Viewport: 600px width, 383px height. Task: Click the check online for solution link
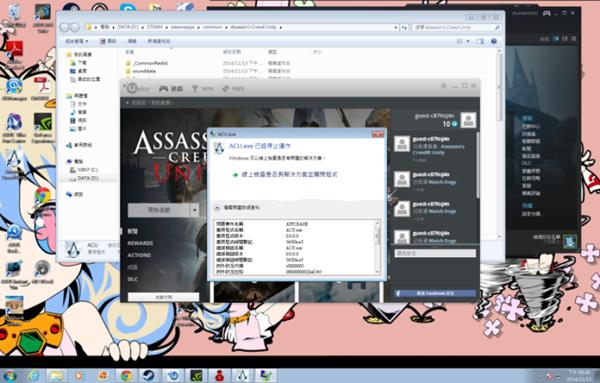(x=289, y=174)
